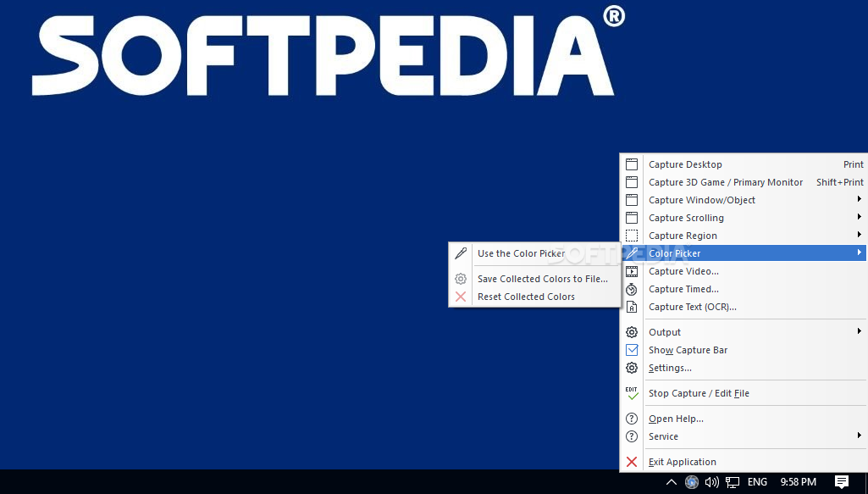Switch the ENG language indicator
Viewport: 868px width, 494px height.
click(x=757, y=482)
